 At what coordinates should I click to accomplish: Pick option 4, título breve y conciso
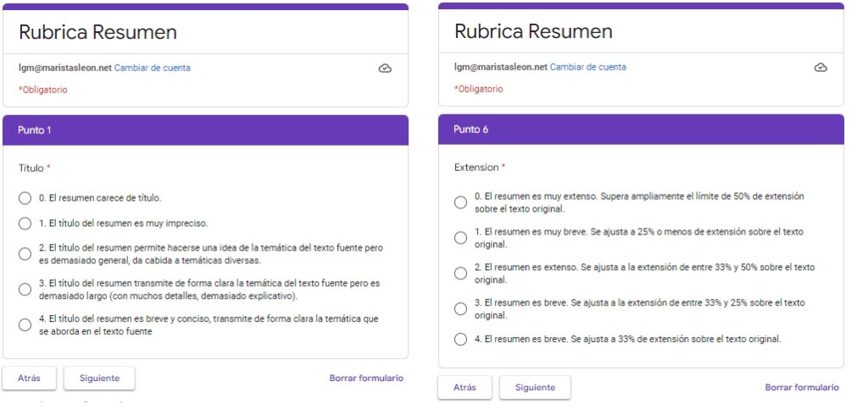click(x=25, y=325)
